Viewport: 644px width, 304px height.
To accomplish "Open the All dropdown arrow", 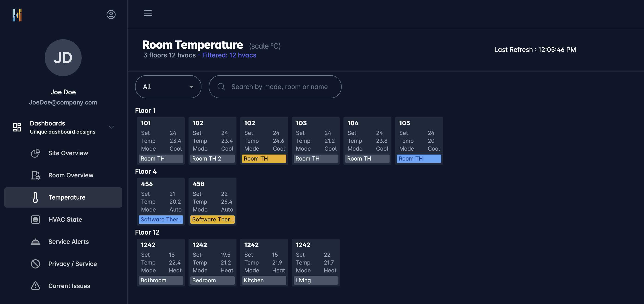I will (x=191, y=86).
